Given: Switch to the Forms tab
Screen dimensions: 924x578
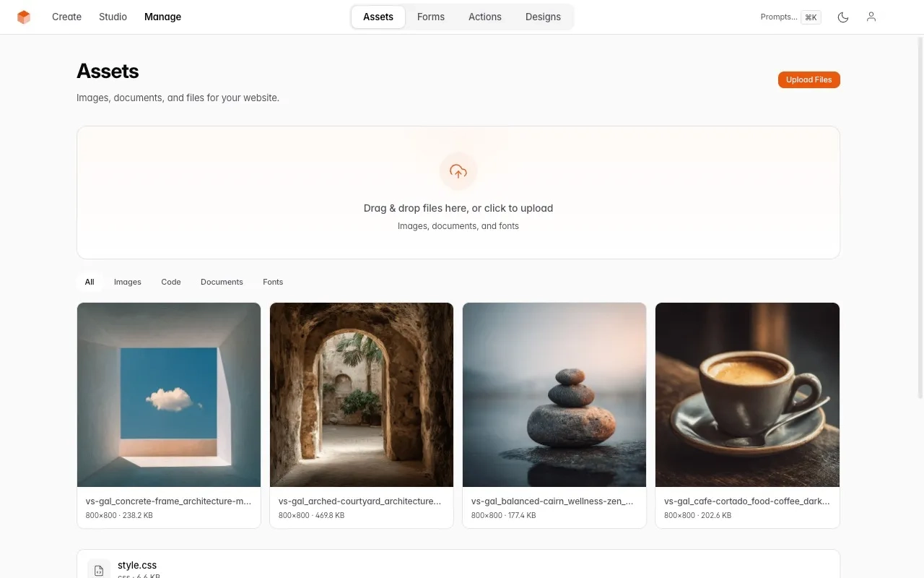Looking at the screenshot, I should [430, 16].
